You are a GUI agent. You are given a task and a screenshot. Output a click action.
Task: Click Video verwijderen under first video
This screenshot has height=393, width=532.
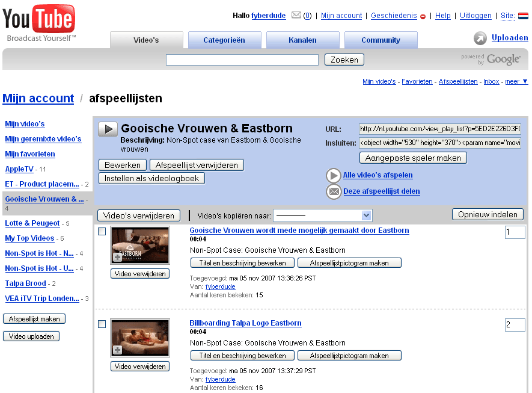140,274
